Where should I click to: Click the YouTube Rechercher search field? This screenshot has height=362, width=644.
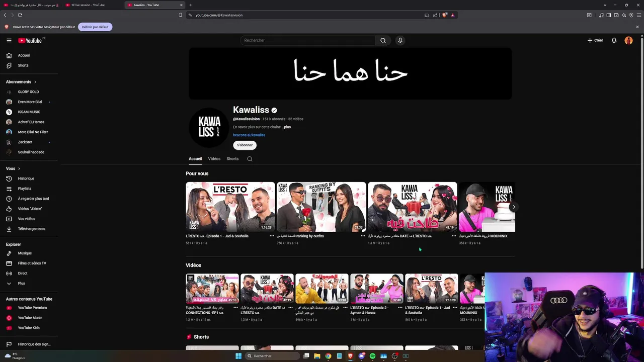(x=307, y=40)
